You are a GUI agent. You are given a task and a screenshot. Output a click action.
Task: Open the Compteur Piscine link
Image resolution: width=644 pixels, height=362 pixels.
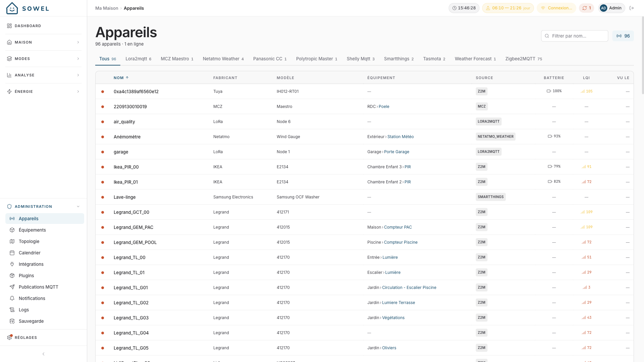[400, 242]
